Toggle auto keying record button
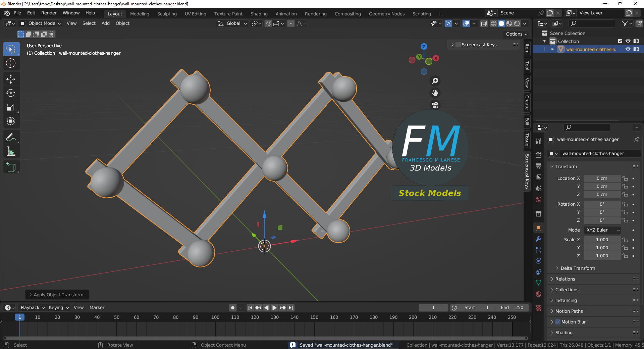This screenshot has width=644, height=349. tap(233, 307)
